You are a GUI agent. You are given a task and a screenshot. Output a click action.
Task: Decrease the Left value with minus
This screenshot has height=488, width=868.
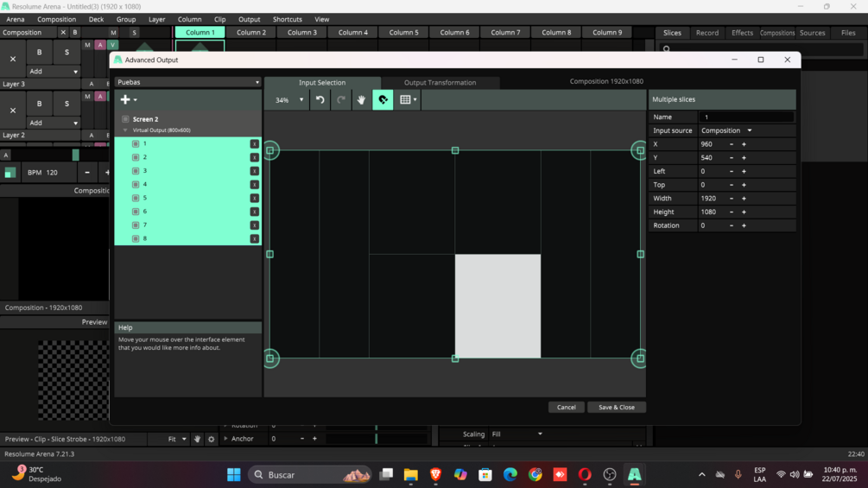coord(732,172)
